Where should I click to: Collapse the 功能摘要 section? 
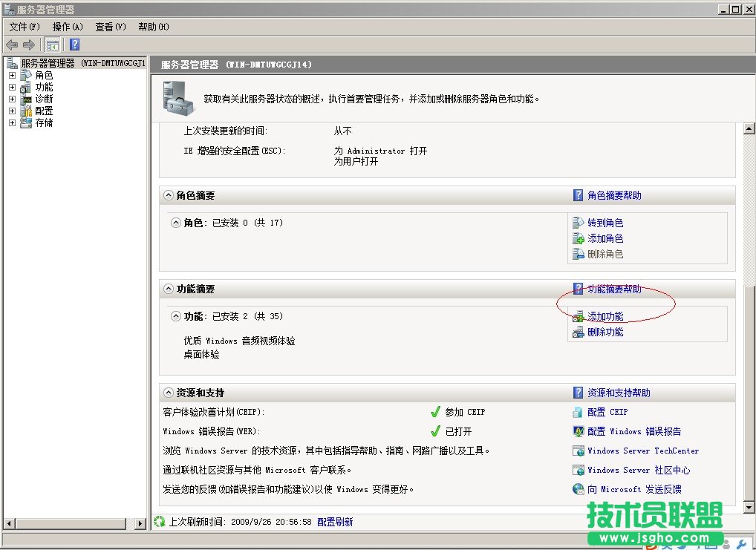[x=167, y=289]
